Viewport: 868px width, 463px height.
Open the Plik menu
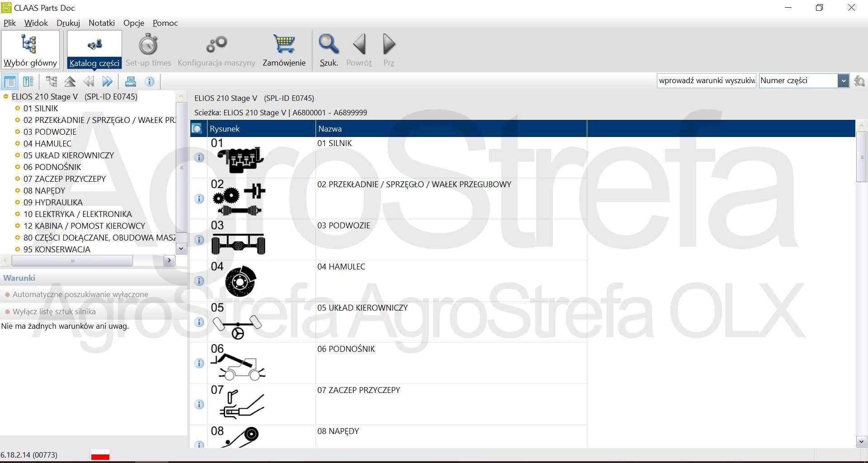[x=9, y=23]
